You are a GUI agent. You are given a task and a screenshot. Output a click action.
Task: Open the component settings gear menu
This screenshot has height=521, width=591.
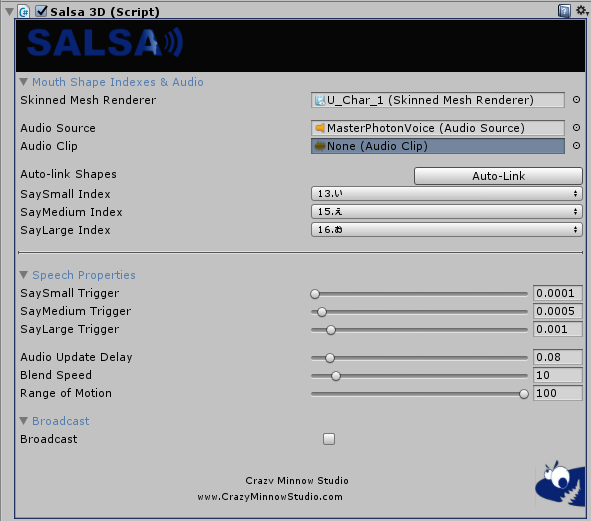coord(582,11)
